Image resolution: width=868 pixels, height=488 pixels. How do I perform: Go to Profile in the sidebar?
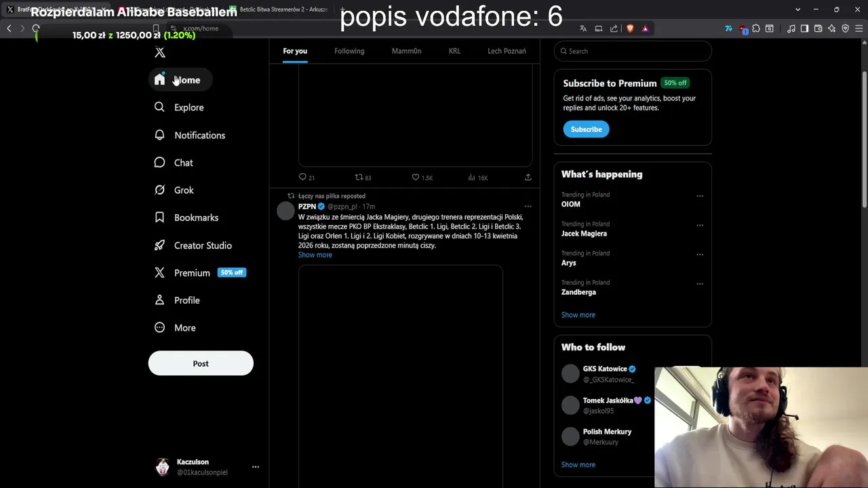point(177,300)
